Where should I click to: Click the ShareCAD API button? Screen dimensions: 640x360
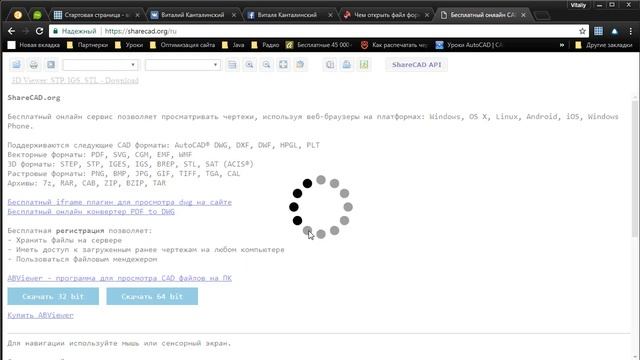click(x=416, y=64)
